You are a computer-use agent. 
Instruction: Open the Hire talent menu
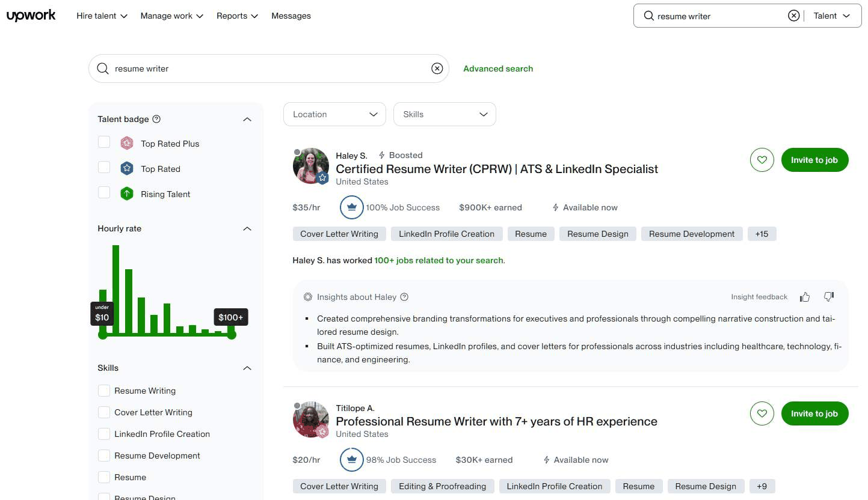click(102, 16)
